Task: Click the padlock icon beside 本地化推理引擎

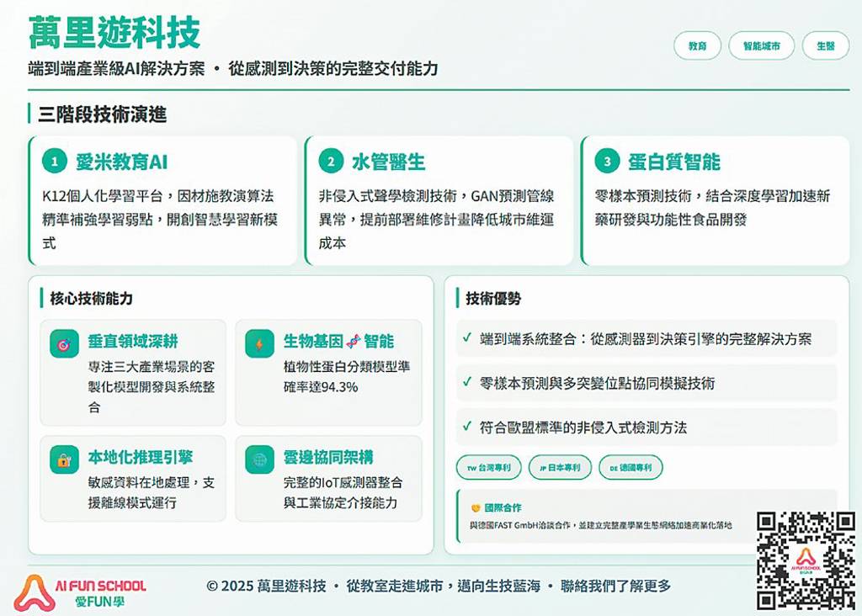Action: click(64, 459)
